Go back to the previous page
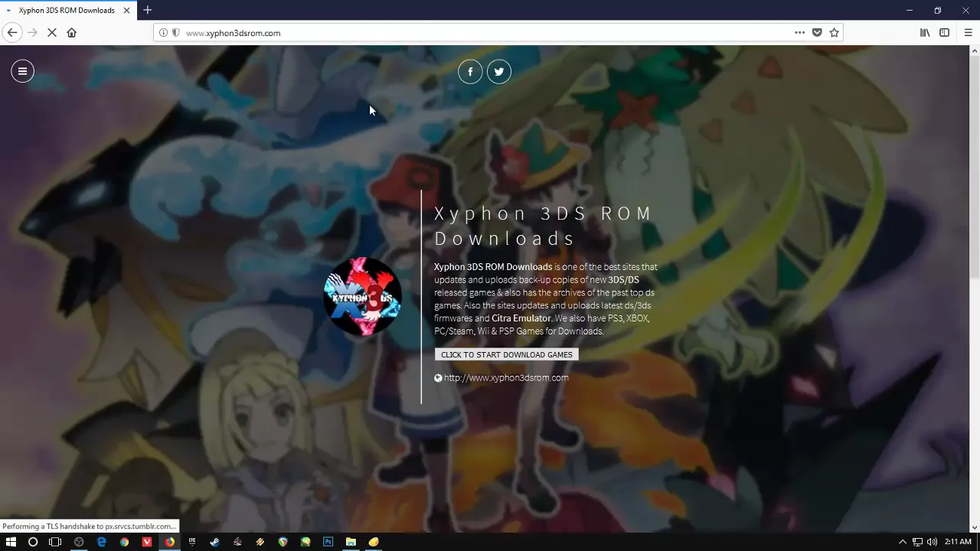980x551 pixels. pyautogui.click(x=12, y=33)
